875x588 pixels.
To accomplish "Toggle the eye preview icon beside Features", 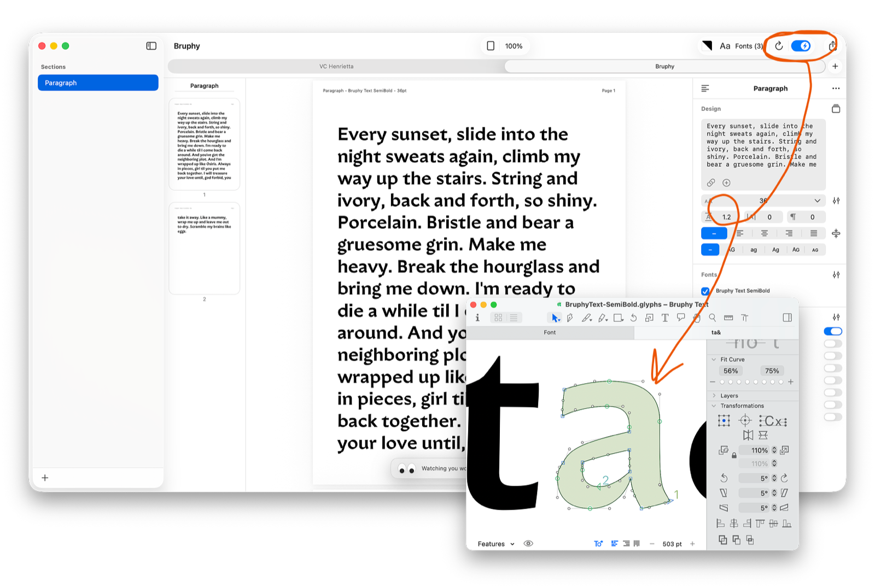I will pos(528,543).
